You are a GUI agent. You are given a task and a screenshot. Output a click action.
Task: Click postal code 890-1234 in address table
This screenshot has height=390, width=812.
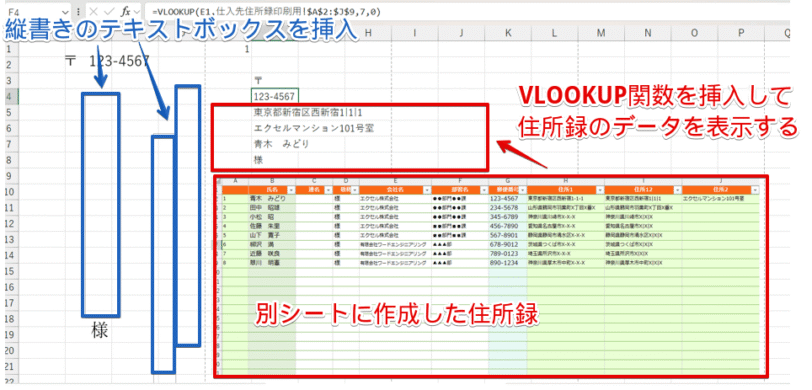pyautogui.click(x=504, y=263)
